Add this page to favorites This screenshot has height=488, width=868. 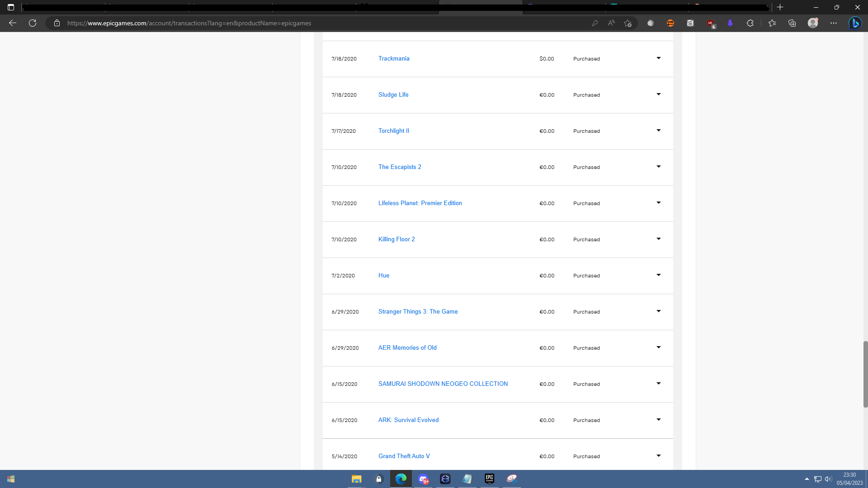click(x=627, y=23)
